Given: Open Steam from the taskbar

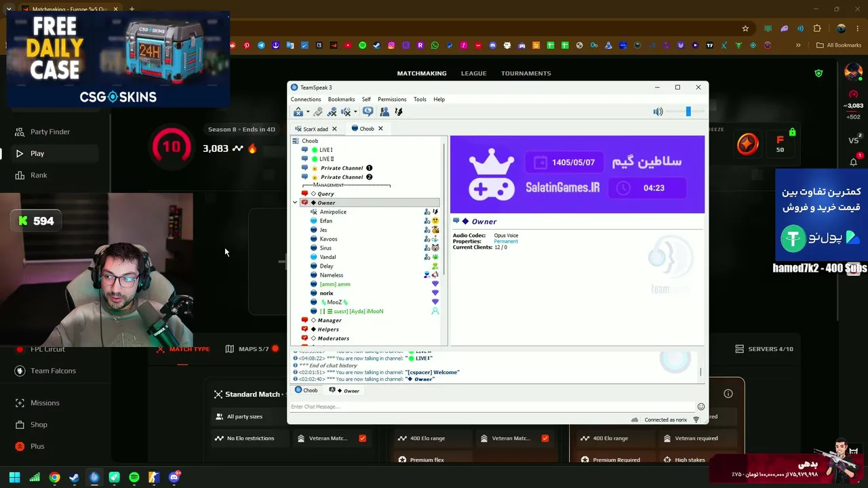Looking at the screenshot, I should click(x=74, y=477).
